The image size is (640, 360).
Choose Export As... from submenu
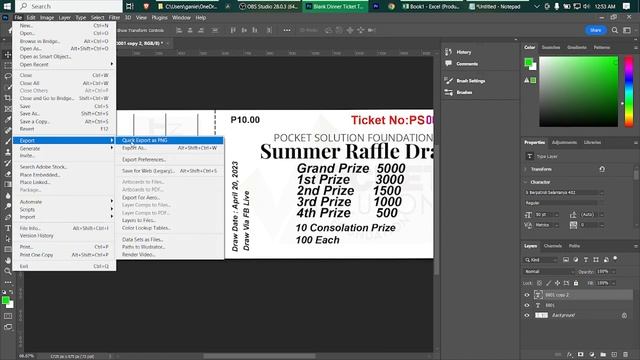pos(169,148)
